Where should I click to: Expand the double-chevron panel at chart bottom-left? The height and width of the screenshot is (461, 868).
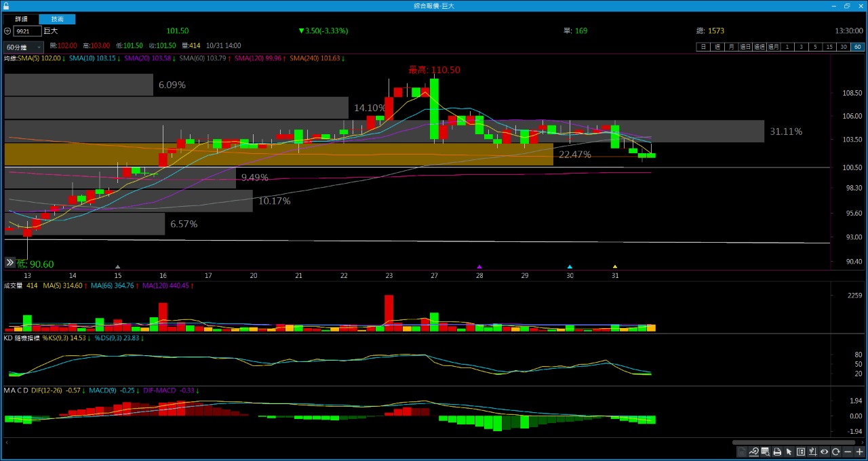(10, 262)
